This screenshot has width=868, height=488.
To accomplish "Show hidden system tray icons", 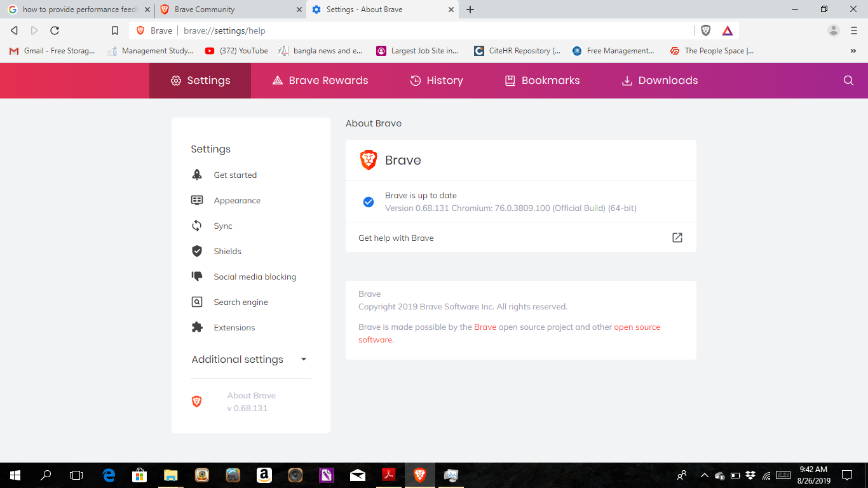I will click(x=704, y=475).
